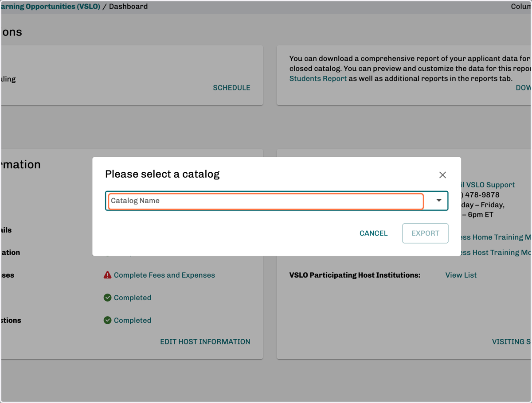View List of participating host institutions
532x403 pixels.
point(461,275)
